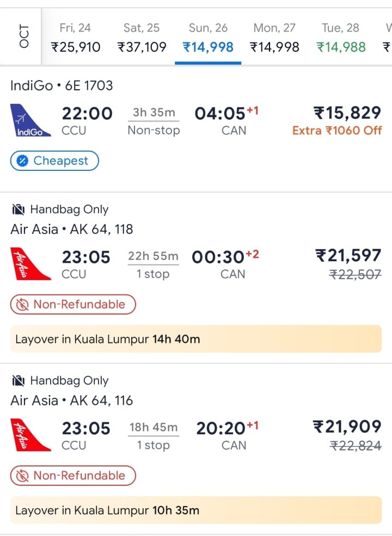
Task: Tap the Handbag Only icon above AK 64, 118
Action: tap(19, 210)
